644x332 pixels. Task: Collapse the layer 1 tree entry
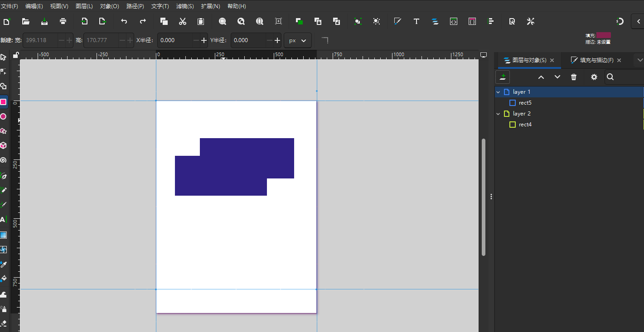click(x=498, y=92)
